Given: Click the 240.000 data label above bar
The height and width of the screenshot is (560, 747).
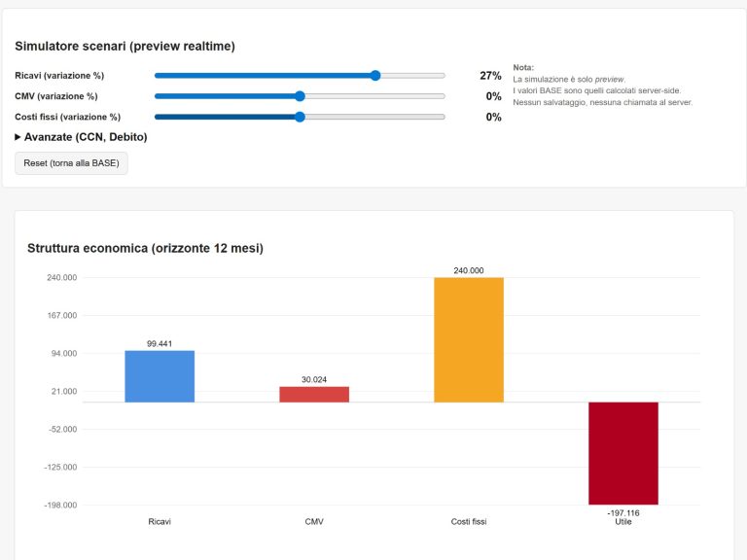Looking at the screenshot, I should (x=469, y=270).
